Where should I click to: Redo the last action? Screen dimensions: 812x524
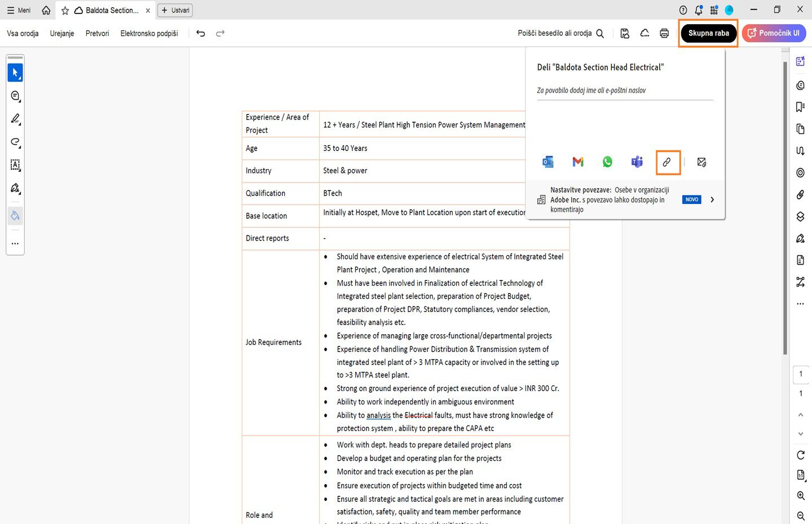[x=220, y=33]
